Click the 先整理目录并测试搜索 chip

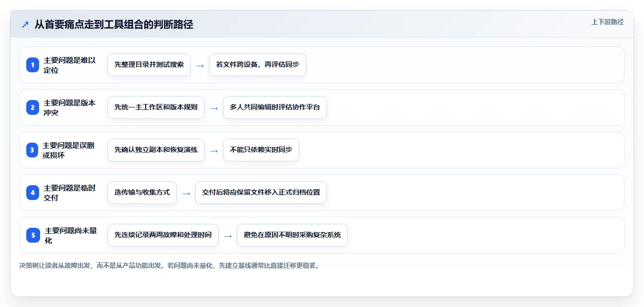pos(149,65)
